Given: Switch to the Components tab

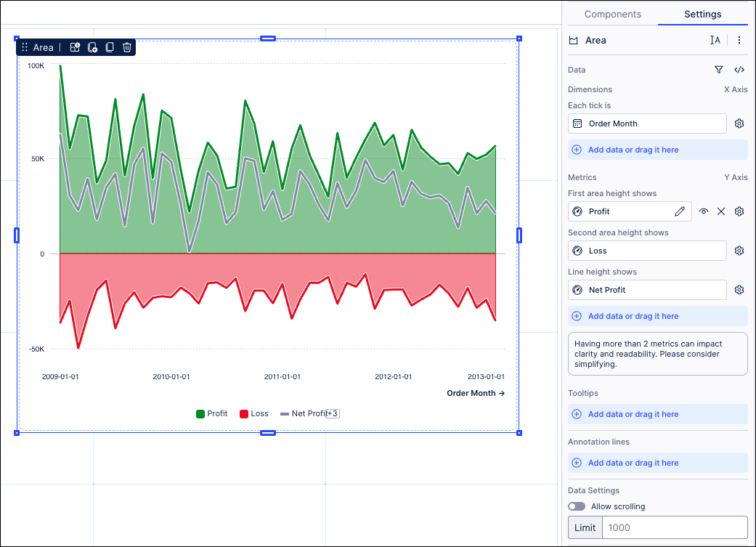Looking at the screenshot, I should (x=612, y=14).
